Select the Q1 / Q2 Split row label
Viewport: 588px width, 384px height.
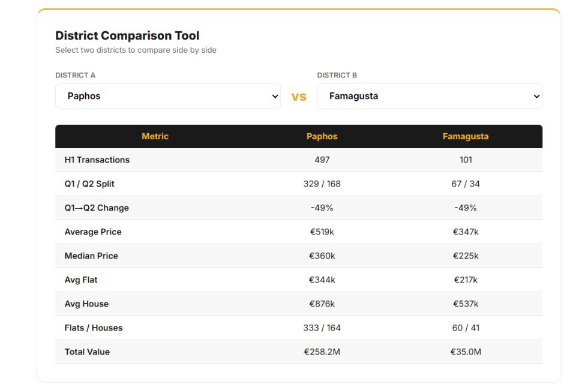pyautogui.click(x=89, y=184)
